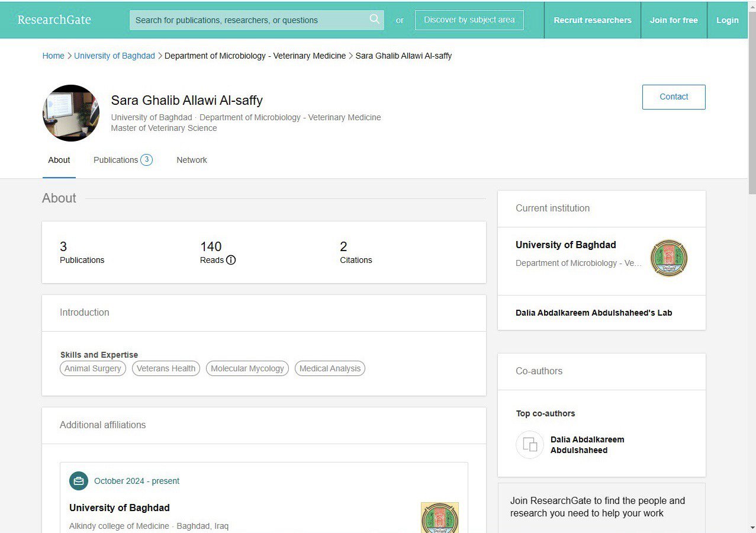The width and height of the screenshot is (756, 533).
Task: Click University of Baghdad crest in Current institution
Action: click(x=669, y=258)
